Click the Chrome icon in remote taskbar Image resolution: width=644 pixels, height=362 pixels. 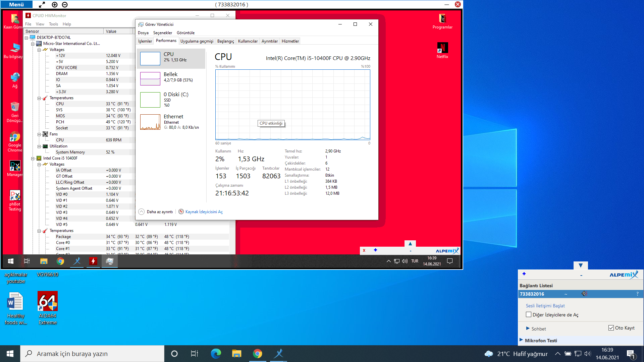point(60,261)
